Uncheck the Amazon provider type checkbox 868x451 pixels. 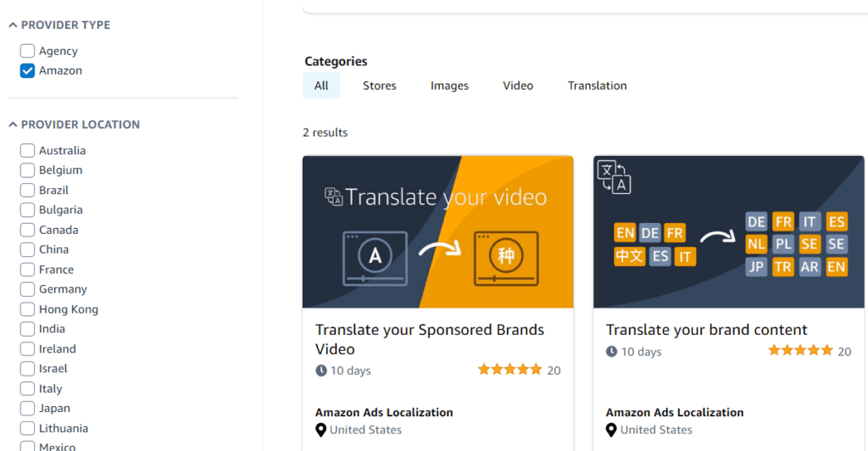[27, 71]
